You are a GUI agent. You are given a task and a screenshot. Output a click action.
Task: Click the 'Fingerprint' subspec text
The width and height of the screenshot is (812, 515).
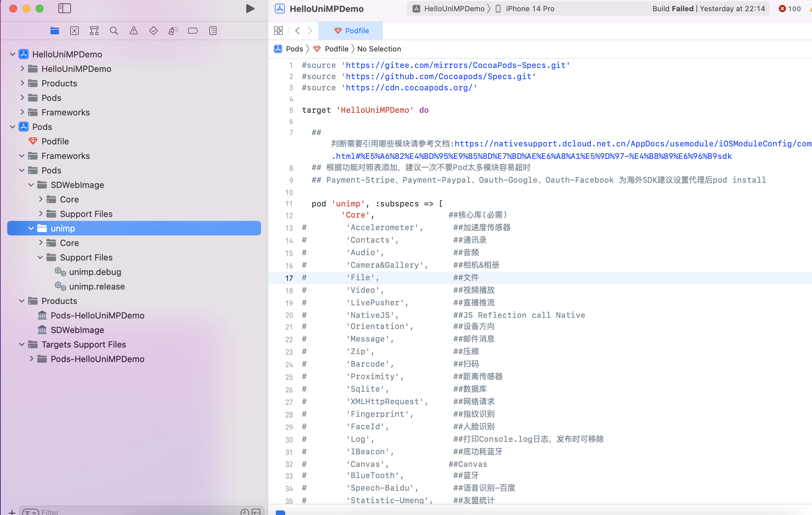378,414
